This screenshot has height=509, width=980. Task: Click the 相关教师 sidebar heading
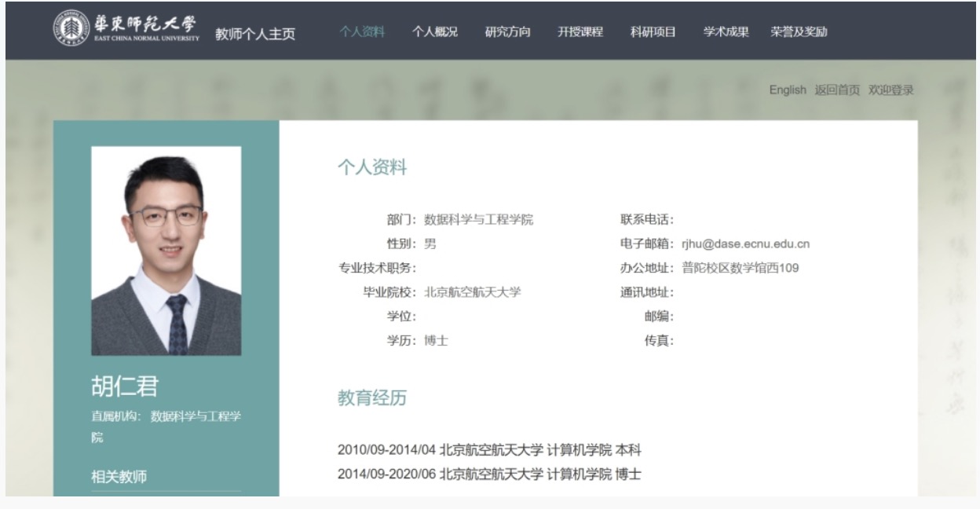click(119, 476)
